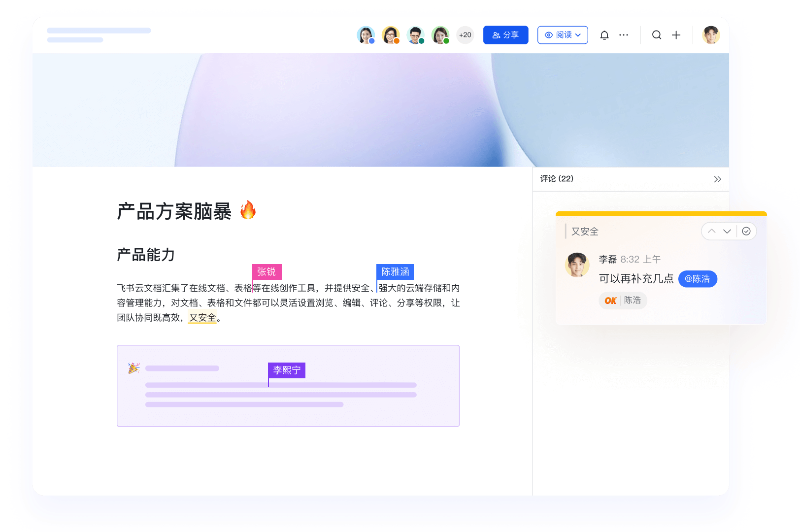Image resolution: width=800 pixels, height=532 pixels.
Task: Click 陈雅涵's collaborator cursor label
Action: (x=395, y=271)
